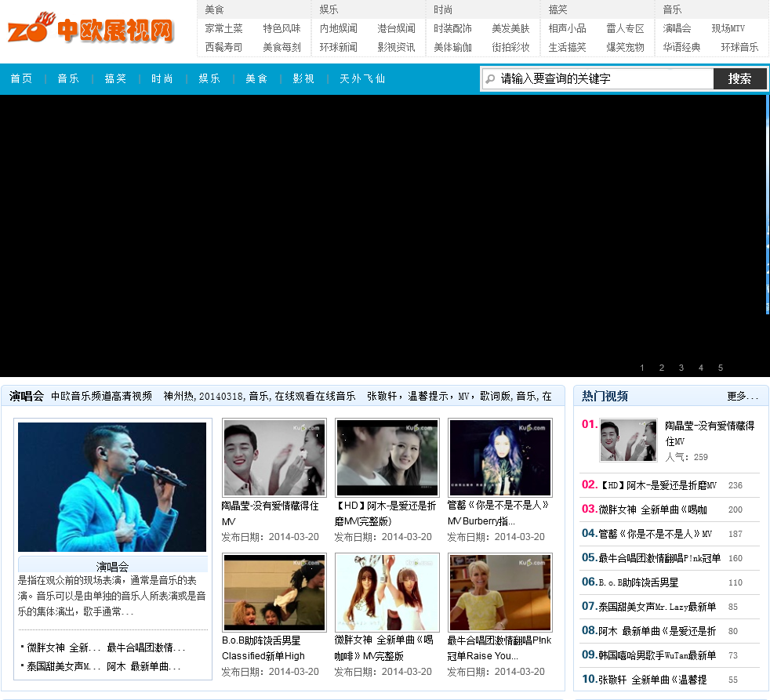Switch slideshow to slide 2
Image resolution: width=770 pixels, height=700 pixels.
662,368
